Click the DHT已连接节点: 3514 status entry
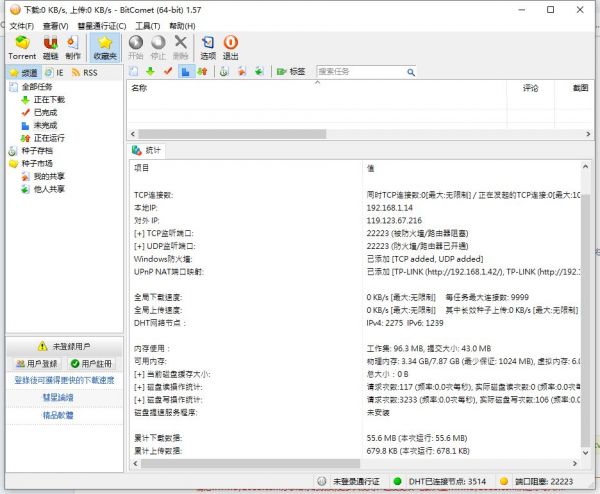 (440, 481)
